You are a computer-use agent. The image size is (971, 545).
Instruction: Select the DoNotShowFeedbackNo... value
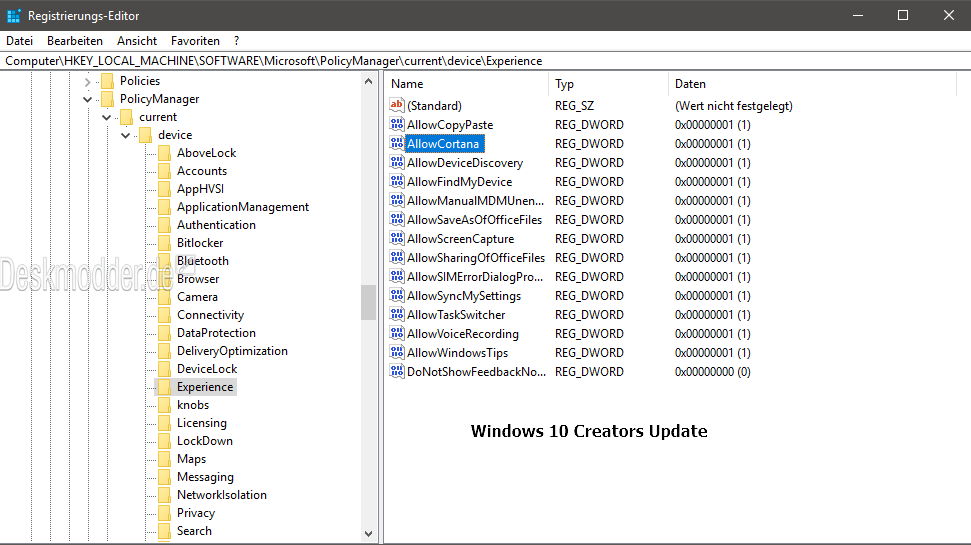[x=476, y=372]
